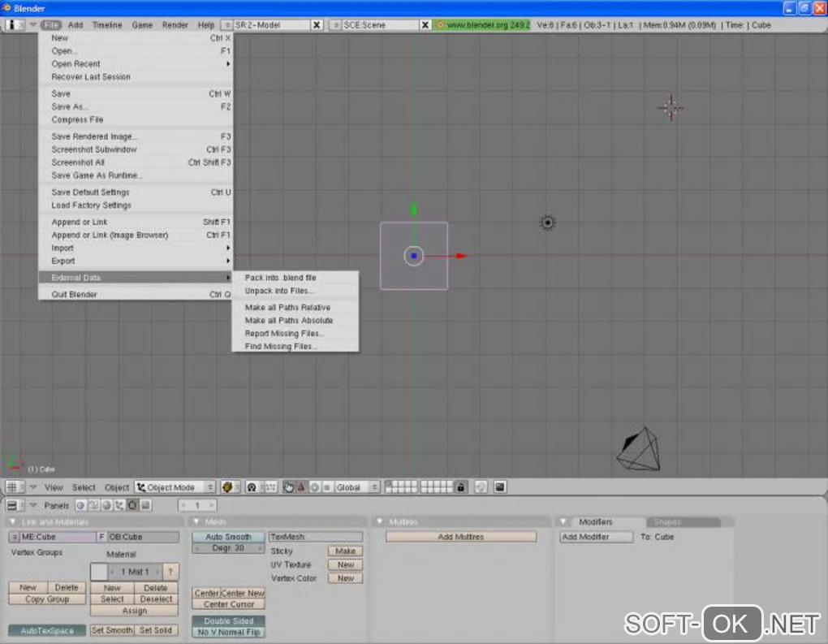Open the www.blender.org 249.2 link

(x=482, y=25)
